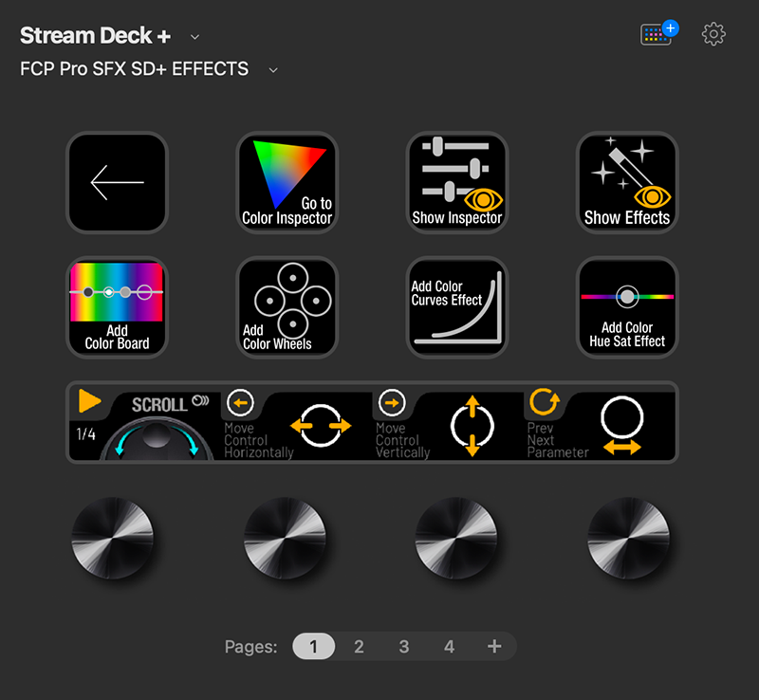
Task: Click the Add Color Board key
Action: [x=117, y=307]
